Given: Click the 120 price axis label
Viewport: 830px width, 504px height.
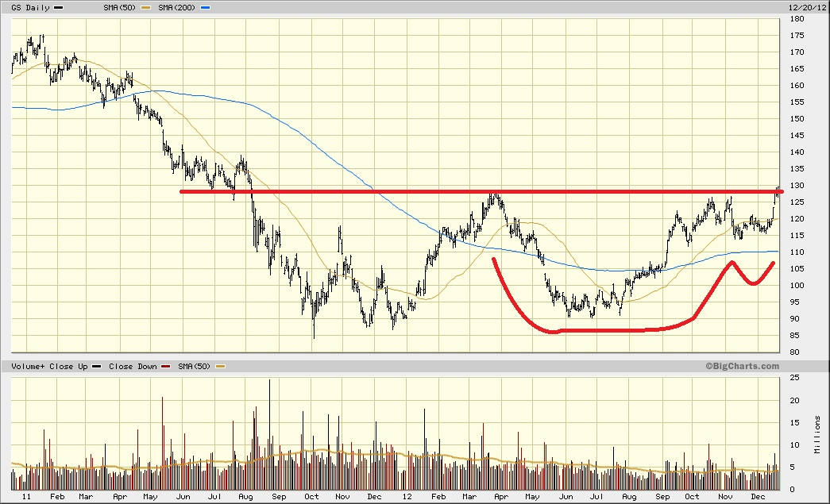Looking at the screenshot, I should pyautogui.click(x=797, y=218).
